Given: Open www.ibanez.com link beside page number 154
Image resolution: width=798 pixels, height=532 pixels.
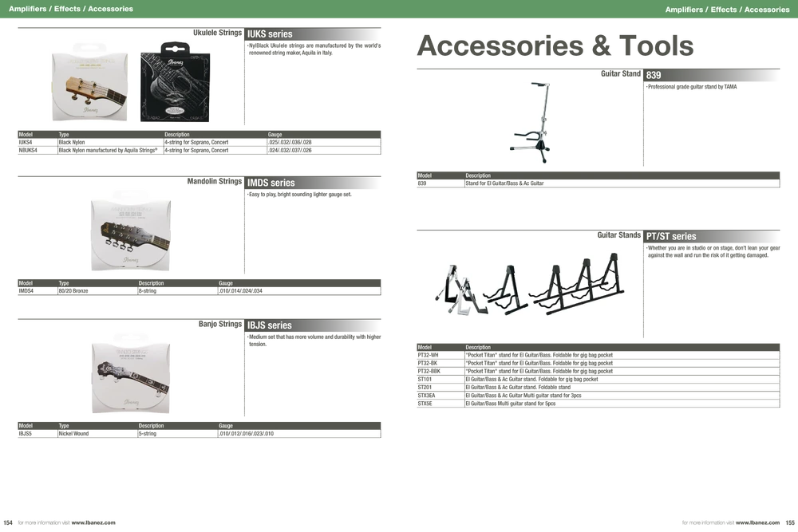Looking at the screenshot, I should 93,522.
